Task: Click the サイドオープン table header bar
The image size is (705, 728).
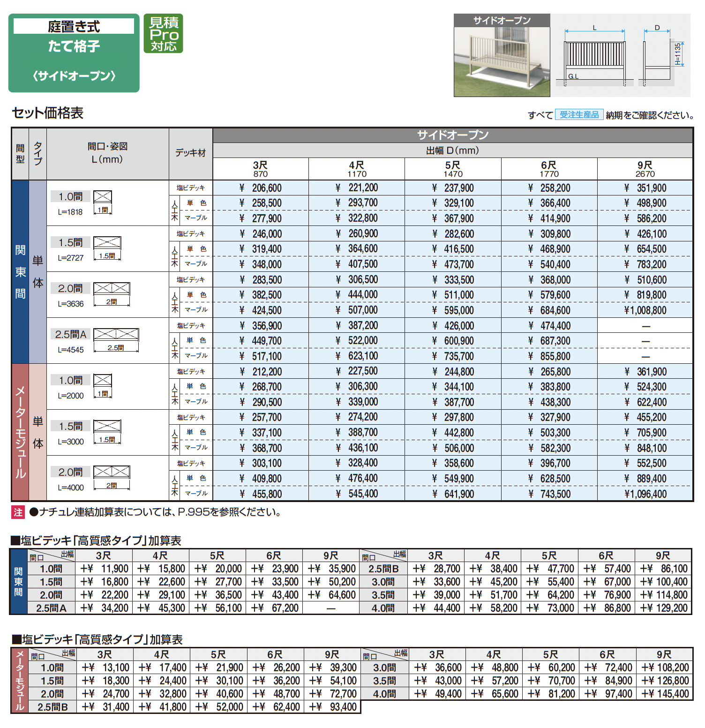Action: click(x=453, y=135)
